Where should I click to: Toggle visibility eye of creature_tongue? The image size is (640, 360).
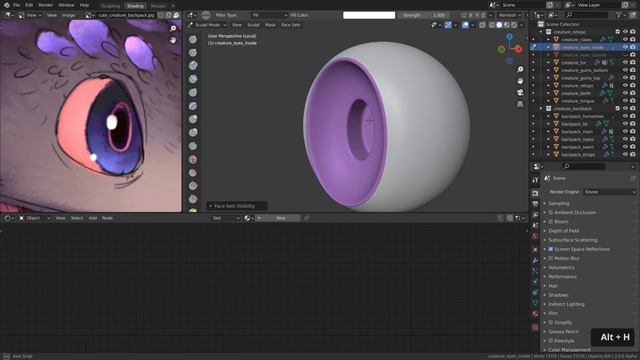(625, 101)
